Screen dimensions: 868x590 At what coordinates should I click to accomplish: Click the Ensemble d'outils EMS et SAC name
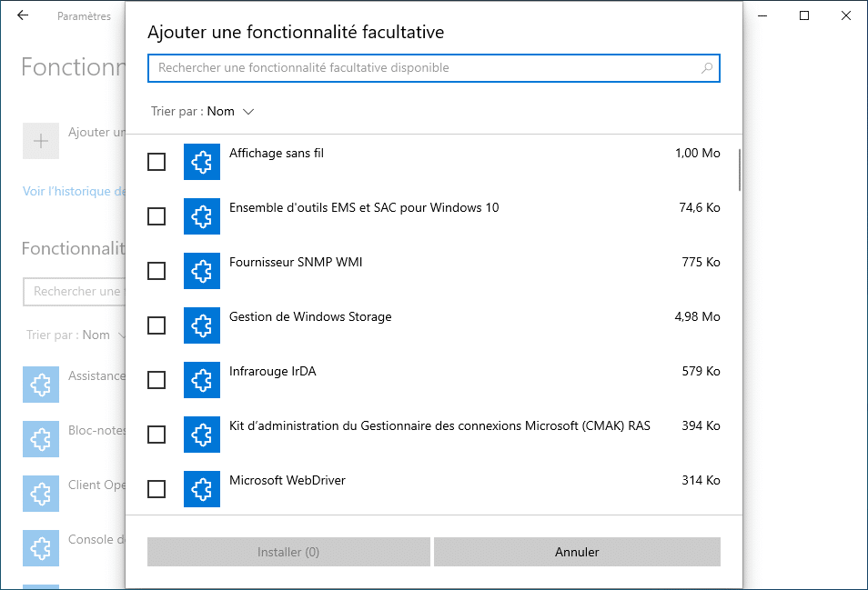coord(364,208)
